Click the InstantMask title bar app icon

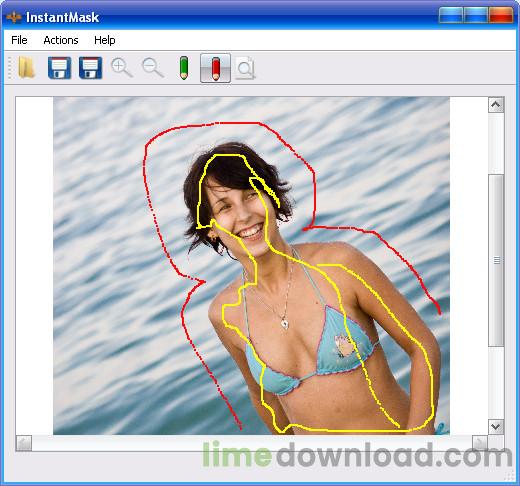(14, 17)
